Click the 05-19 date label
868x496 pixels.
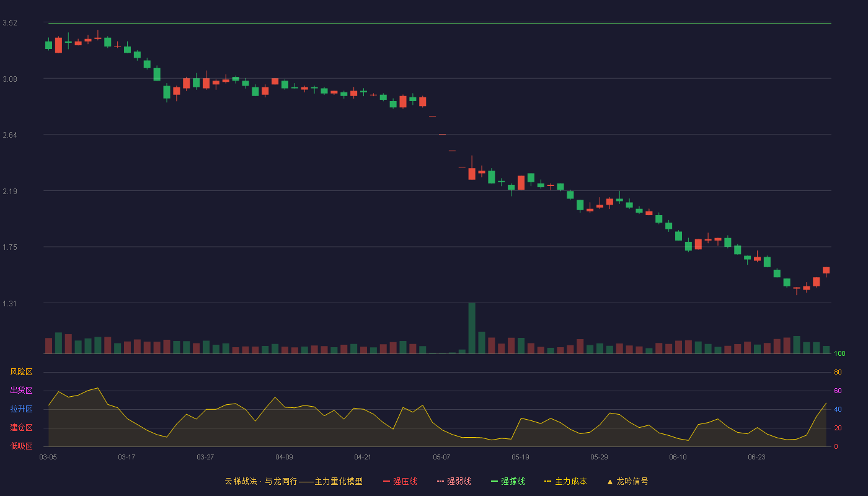520,457
